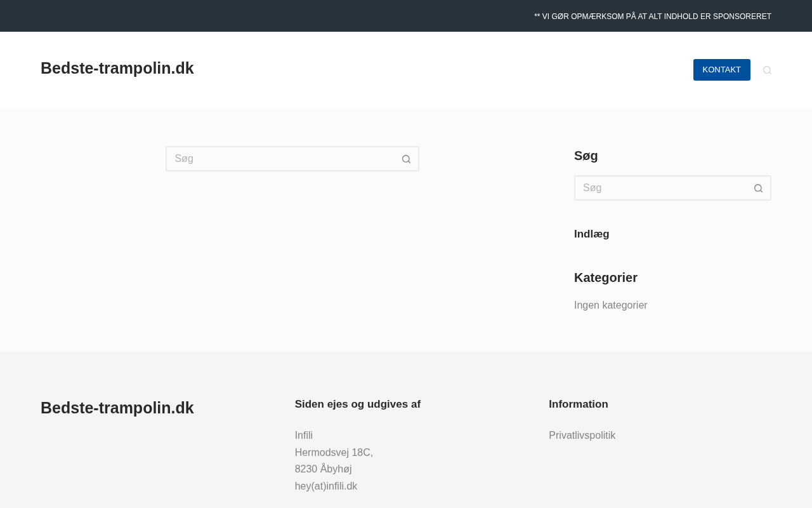Click the Kategorier sidebar heading
812x508 pixels.
[x=605, y=277]
